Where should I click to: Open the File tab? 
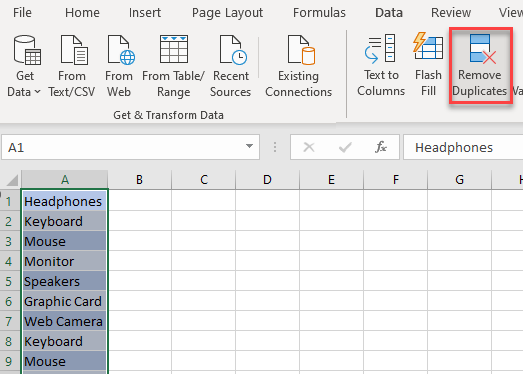coord(22,13)
